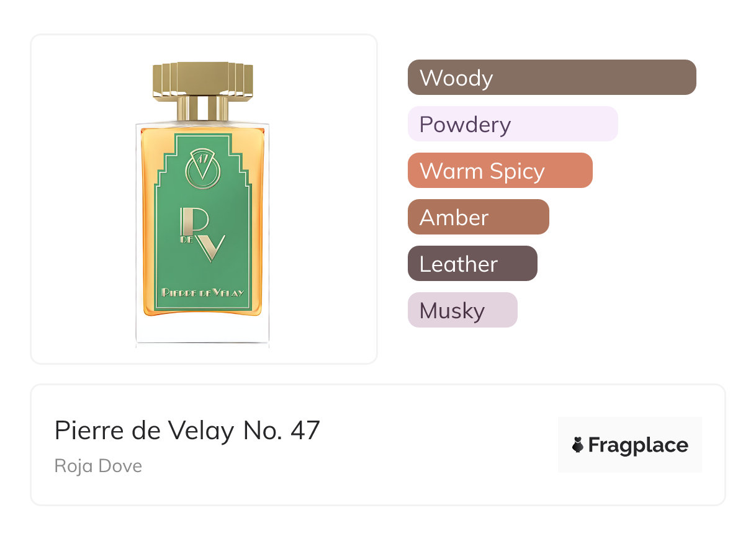Select the Amber accord bar
Viewport: 756px width, 536px height.
(478, 217)
